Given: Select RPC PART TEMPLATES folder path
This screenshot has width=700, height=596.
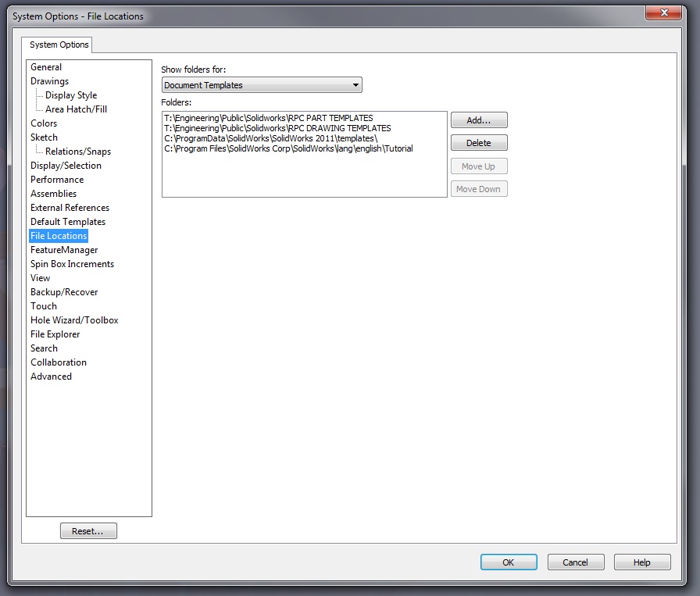Looking at the screenshot, I should [x=268, y=118].
